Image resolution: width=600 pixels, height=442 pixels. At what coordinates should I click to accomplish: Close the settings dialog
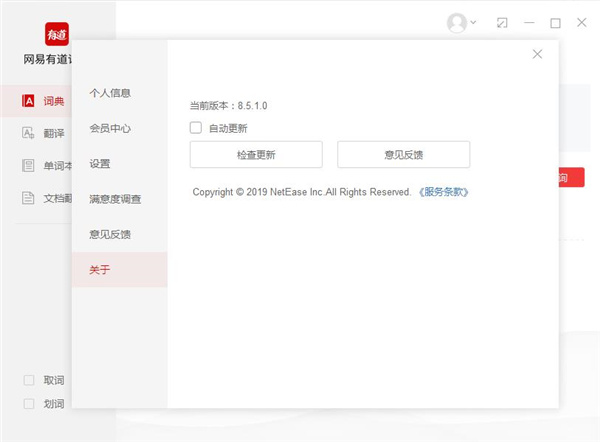click(537, 54)
